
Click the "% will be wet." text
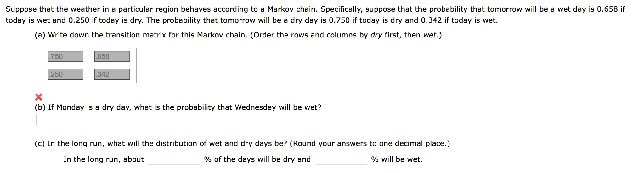pos(397,159)
